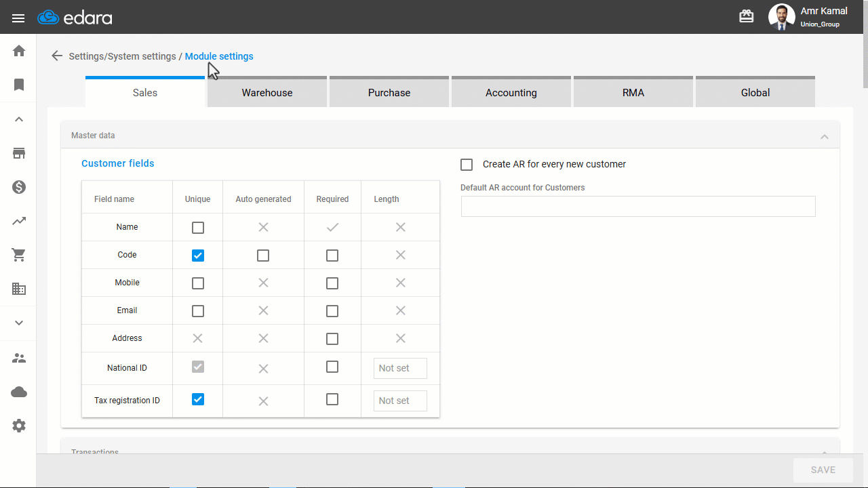The image size is (868, 488).
Task: Toggle Unique checkbox for Name field
Action: pyautogui.click(x=198, y=228)
